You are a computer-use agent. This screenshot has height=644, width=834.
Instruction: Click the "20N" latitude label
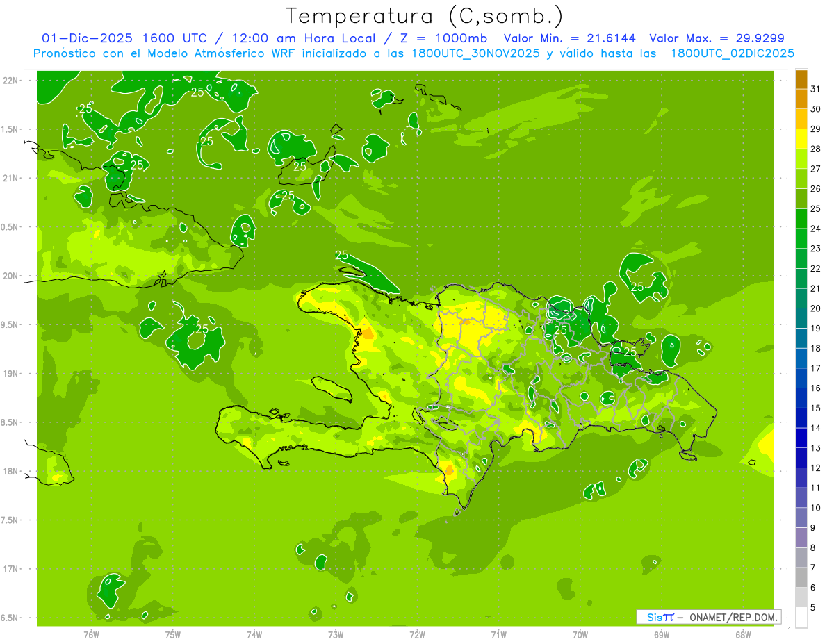[x=10, y=276]
